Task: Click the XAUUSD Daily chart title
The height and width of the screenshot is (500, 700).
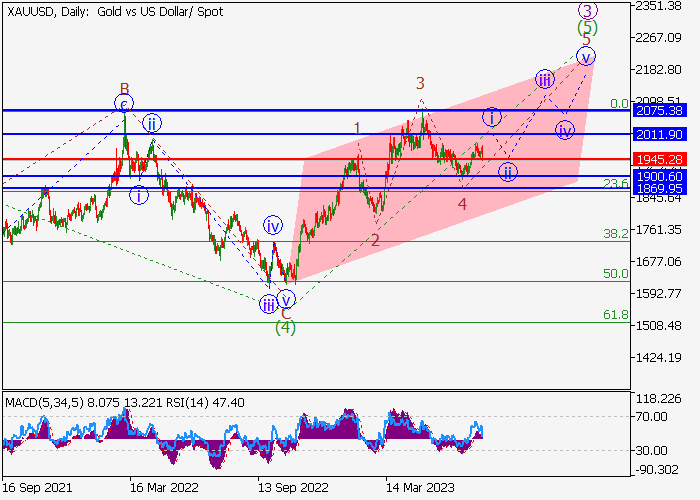Action: tap(115, 12)
